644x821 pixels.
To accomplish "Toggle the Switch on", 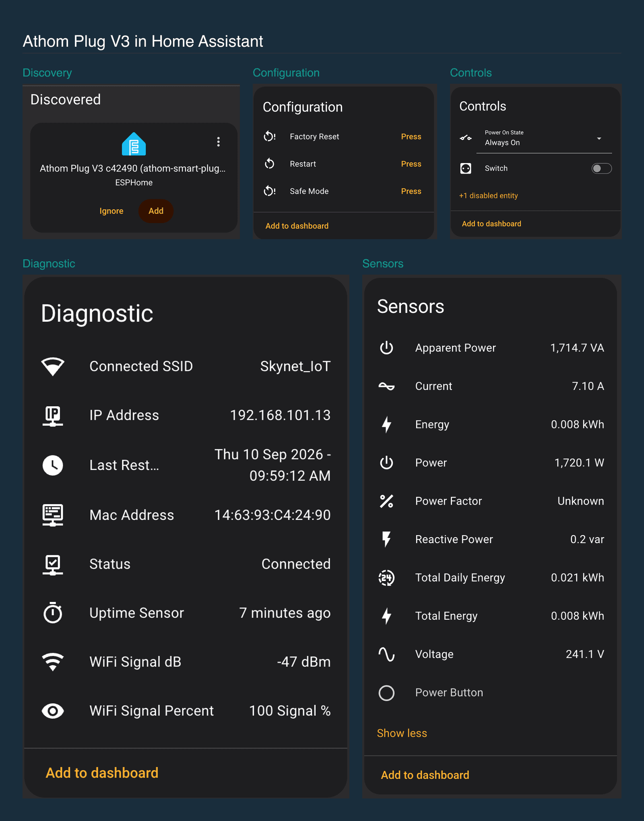I will tap(601, 168).
